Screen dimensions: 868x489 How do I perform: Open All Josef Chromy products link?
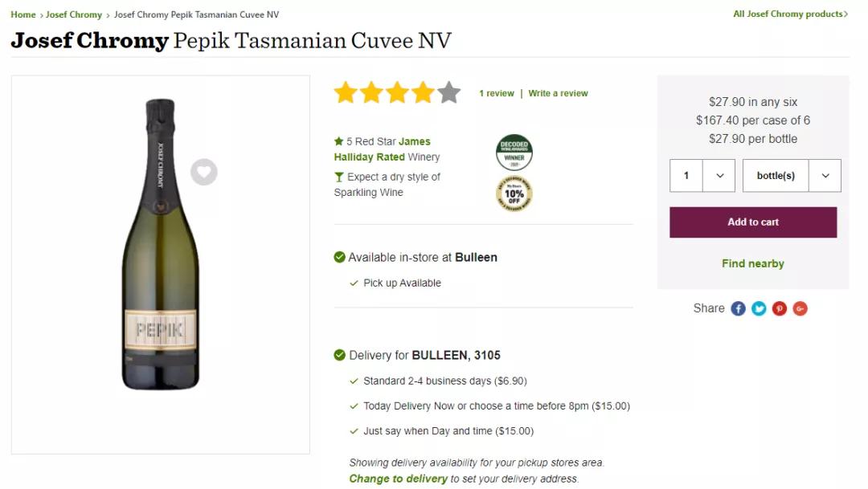[x=790, y=14]
